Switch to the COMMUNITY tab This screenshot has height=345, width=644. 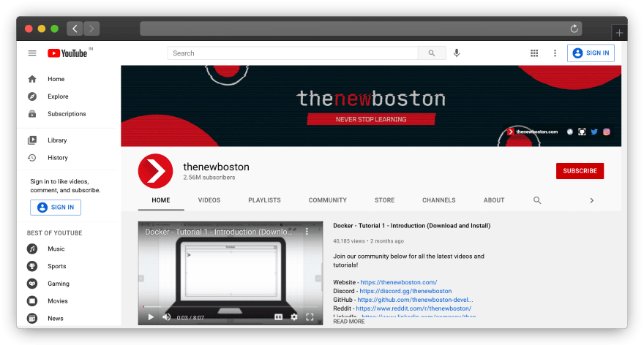327,200
